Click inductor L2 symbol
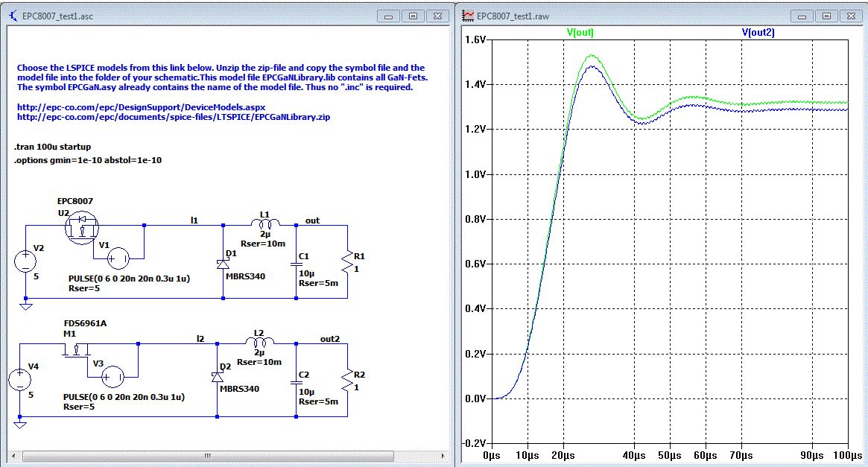868x467 pixels. (x=259, y=342)
